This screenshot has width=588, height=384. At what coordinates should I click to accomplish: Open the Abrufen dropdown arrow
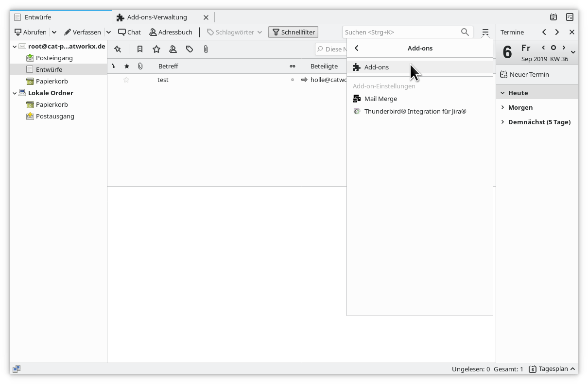click(x=54, y=32)
